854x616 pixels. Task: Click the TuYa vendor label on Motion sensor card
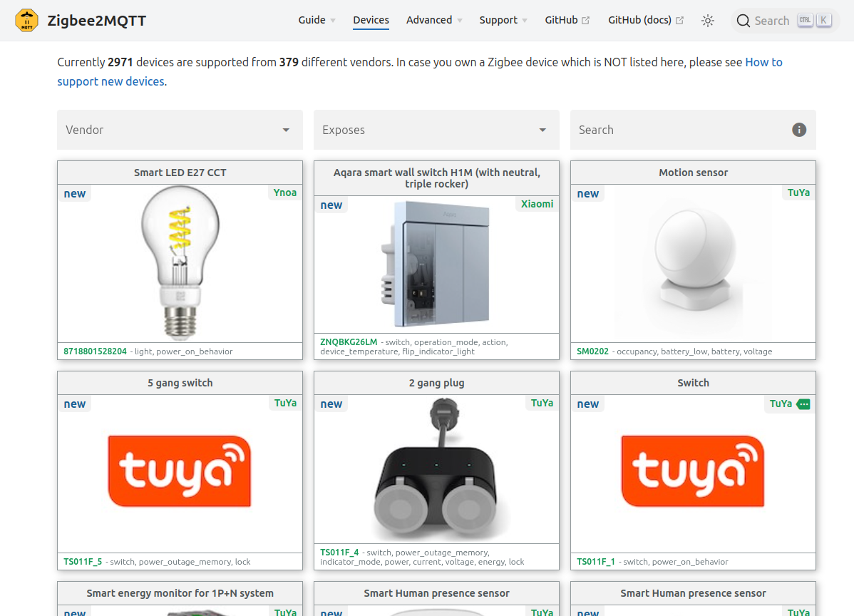pos(798,192)
